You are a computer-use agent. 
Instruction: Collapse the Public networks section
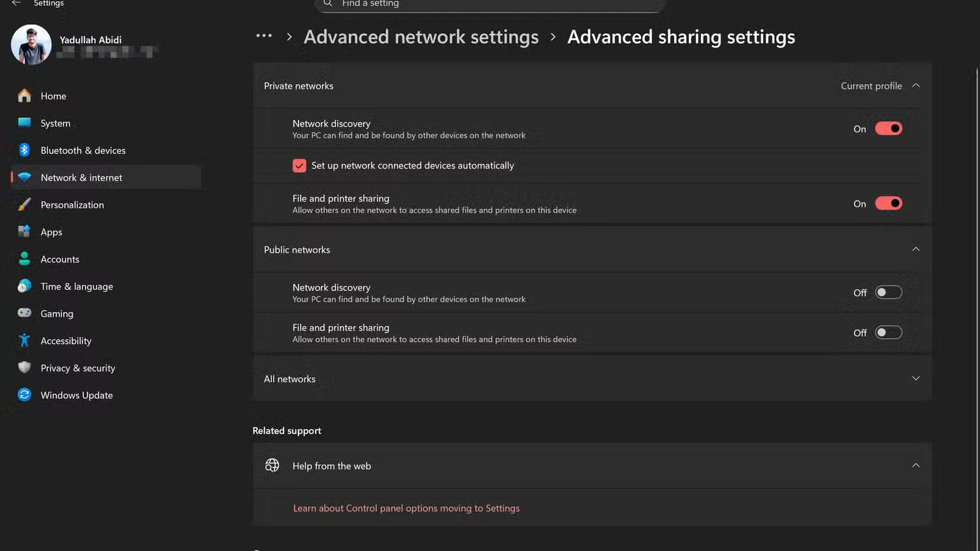tap(915, 249)
